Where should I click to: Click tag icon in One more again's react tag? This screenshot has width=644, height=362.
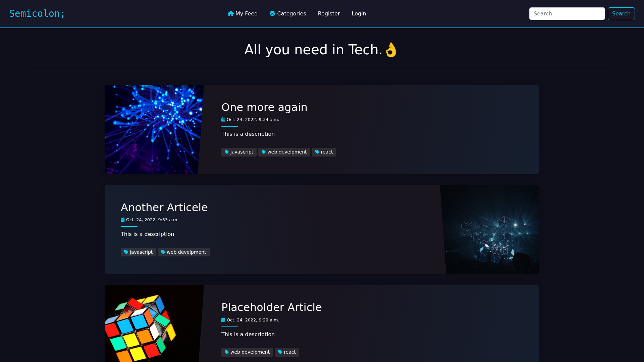pos(317,152)
